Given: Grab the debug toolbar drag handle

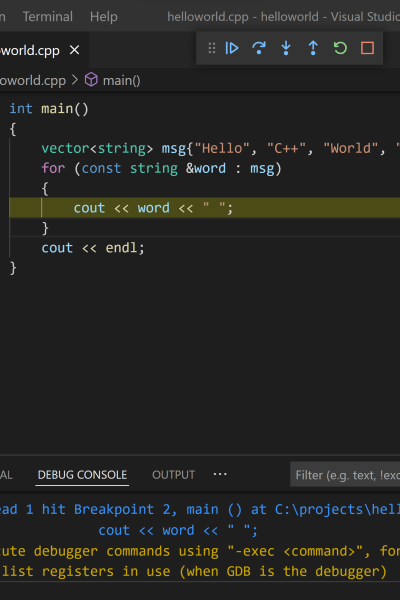Looking at the screenshot, I should pos(212,48).
